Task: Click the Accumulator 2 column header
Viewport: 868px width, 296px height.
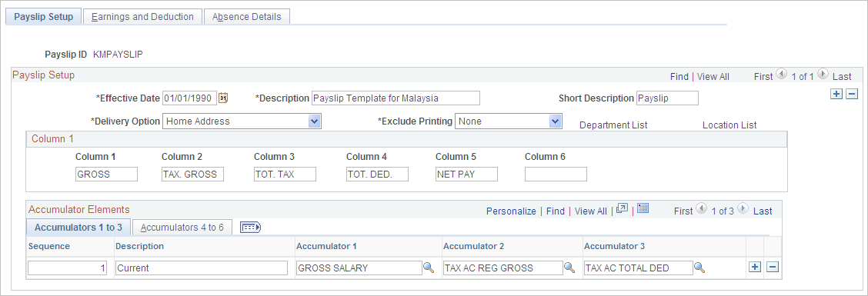Action: pos(473,246)
